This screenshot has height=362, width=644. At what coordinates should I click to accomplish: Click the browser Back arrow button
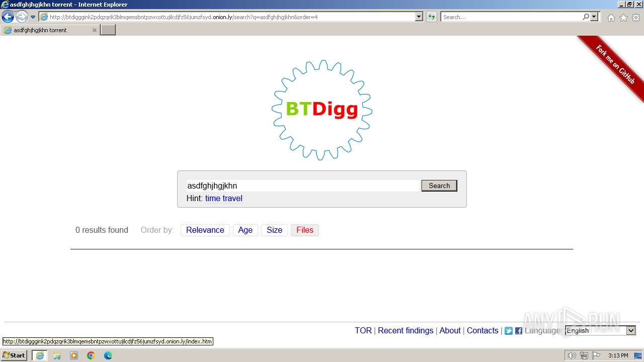(8, 17)
